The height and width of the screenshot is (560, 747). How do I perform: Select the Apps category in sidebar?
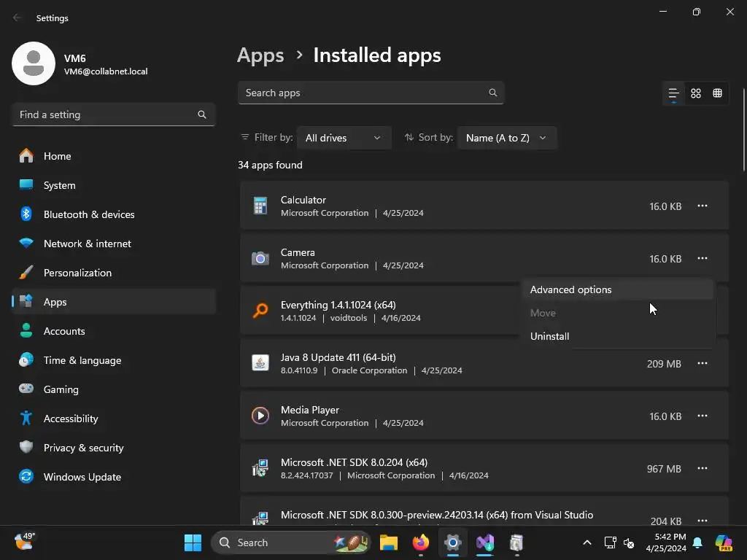click(114, 302)
